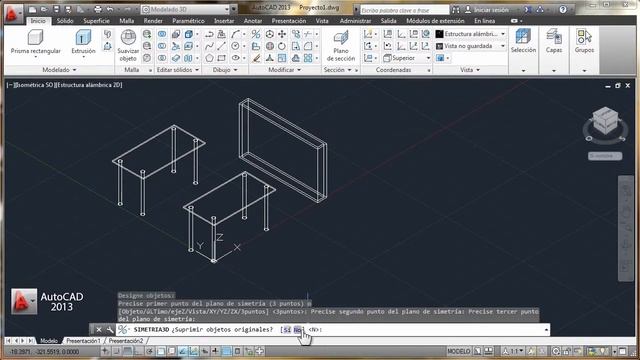Click Iniciar sesión sign-in button
The image size is (640, 360).
click(x=487, y=9)
